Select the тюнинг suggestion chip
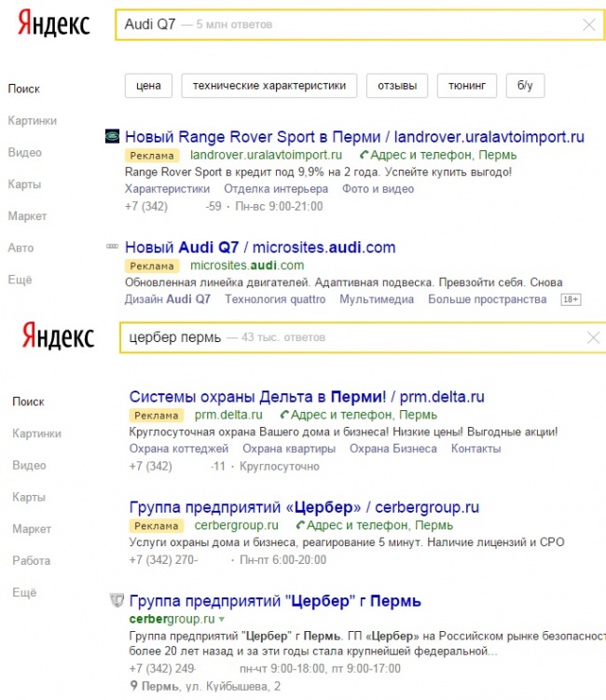 [467, 85]
